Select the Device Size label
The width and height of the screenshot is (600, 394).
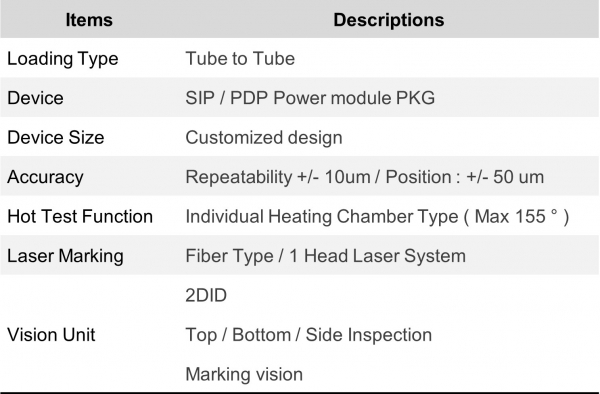coord(55,137)
